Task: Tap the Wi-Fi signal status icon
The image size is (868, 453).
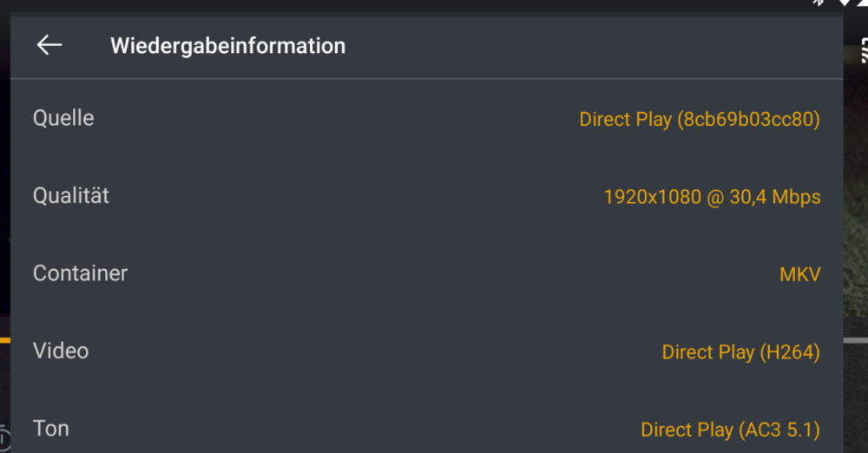Action: coord(845,3)
